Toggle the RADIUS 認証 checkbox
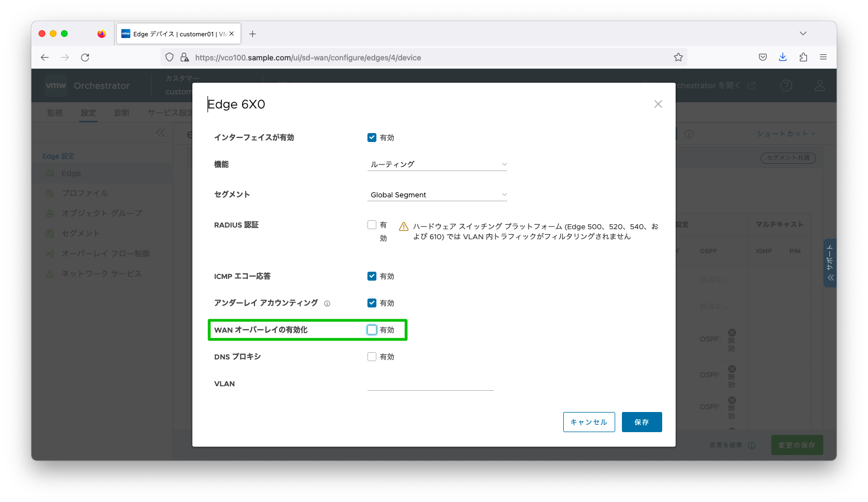Screen dimensions: 868x502 coord(372,225)
